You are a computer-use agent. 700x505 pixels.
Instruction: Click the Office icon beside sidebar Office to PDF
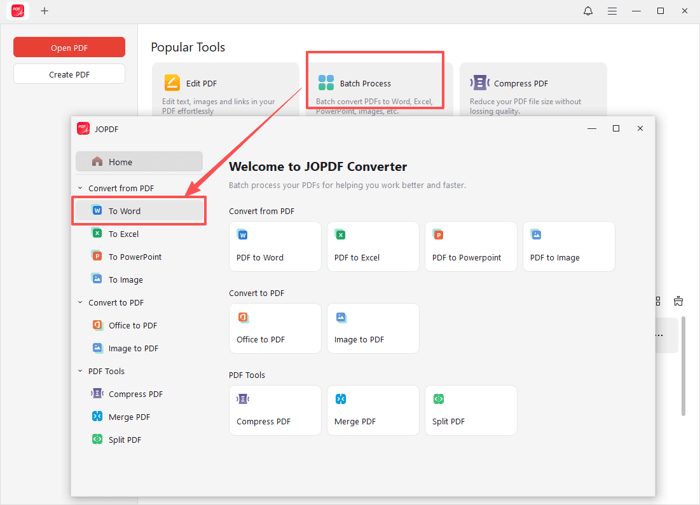click(97, 325)
